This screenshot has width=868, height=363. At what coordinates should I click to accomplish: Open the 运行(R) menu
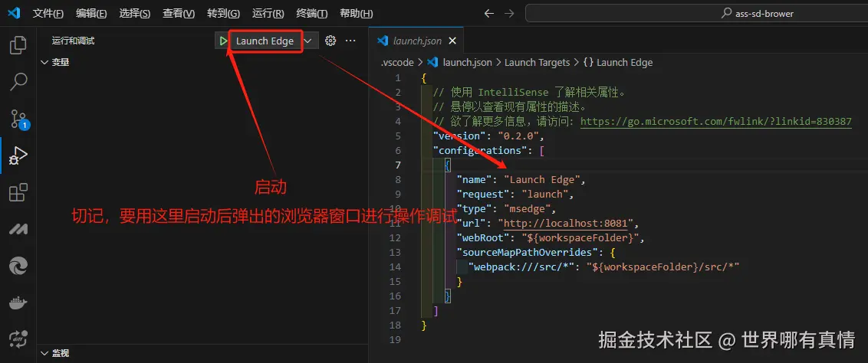click(268, 13)
